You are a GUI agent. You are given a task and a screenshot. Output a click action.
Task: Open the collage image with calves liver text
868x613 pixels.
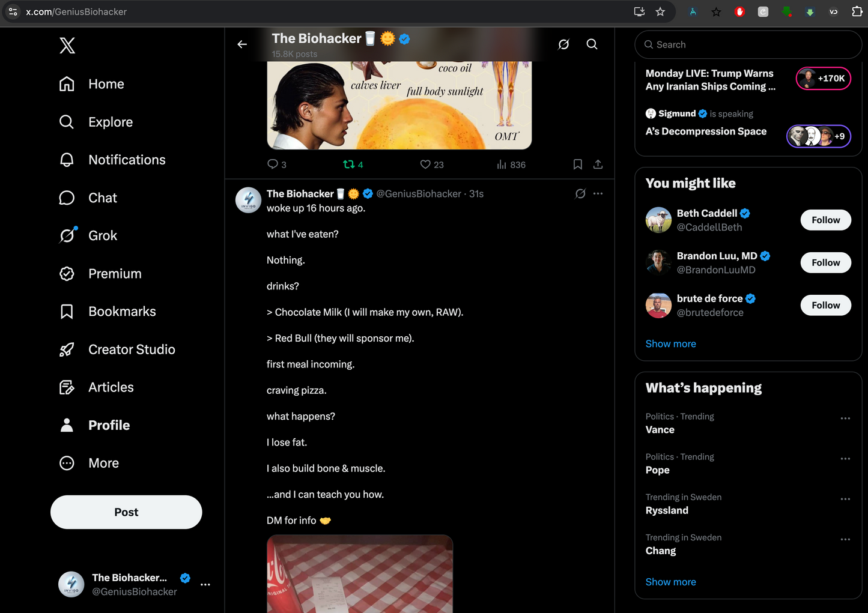click(399, 105)
